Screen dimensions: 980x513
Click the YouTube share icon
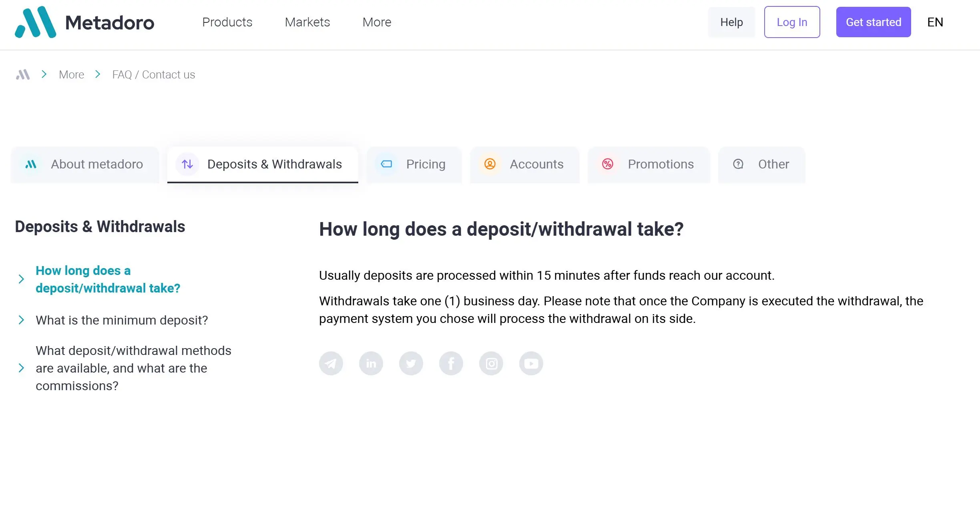pos(531,363)
